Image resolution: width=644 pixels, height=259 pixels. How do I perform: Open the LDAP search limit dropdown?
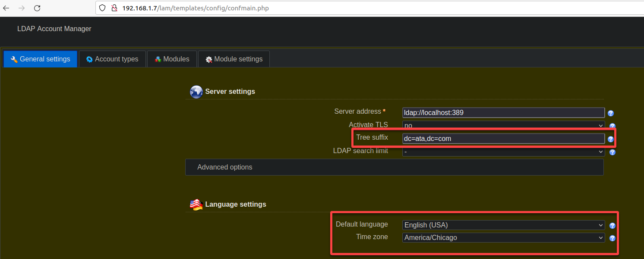tap(503, 152)
